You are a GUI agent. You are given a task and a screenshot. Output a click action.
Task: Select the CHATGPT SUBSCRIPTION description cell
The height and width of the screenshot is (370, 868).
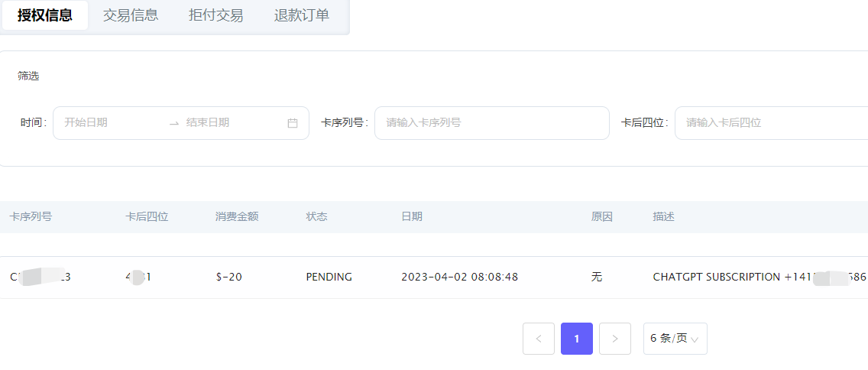pyautogui.click(x=759, y=277)
